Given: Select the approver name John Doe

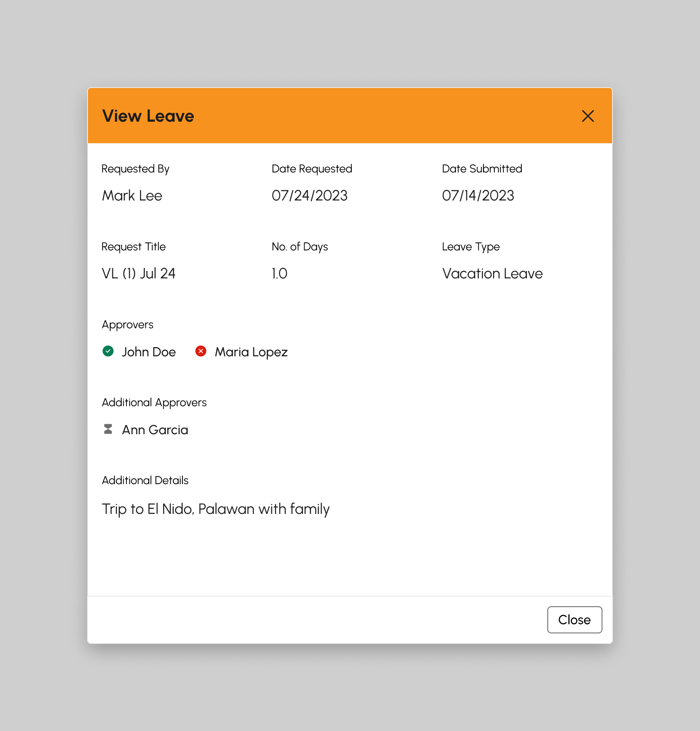Looking at the screenshot, I should pyautogui.click(x=149, y=352).
